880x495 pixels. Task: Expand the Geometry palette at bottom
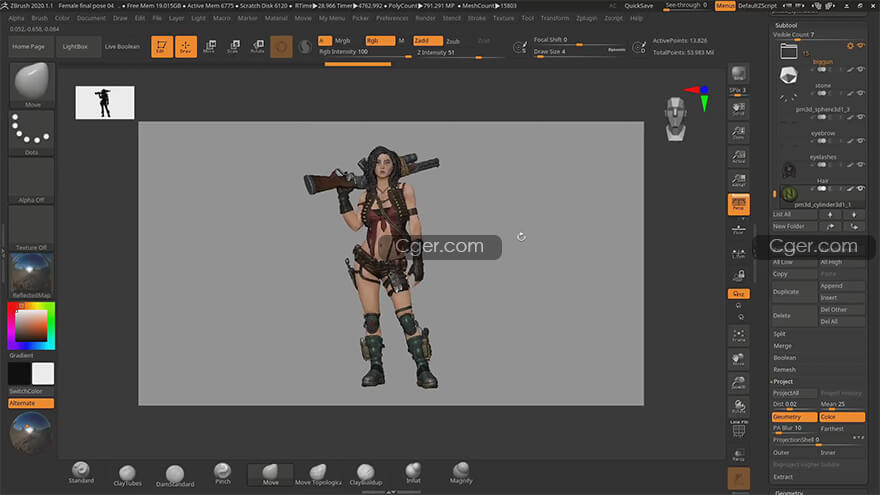pyautogui.click(x=789, y=492)
